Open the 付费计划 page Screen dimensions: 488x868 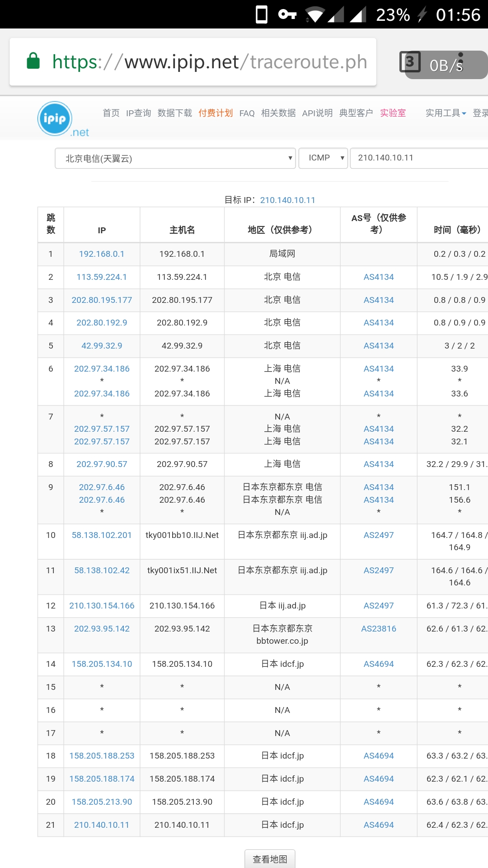coord(216,113)
